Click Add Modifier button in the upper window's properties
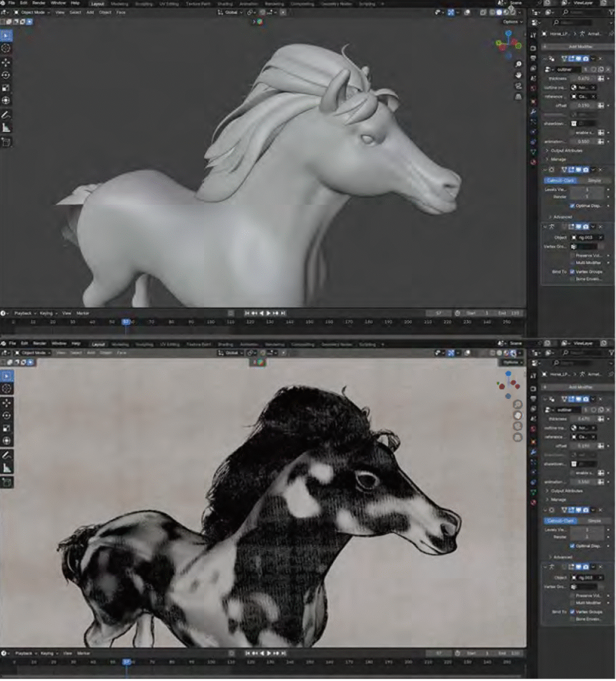This screenshot has height=681, width=616. tap(580, 47)
